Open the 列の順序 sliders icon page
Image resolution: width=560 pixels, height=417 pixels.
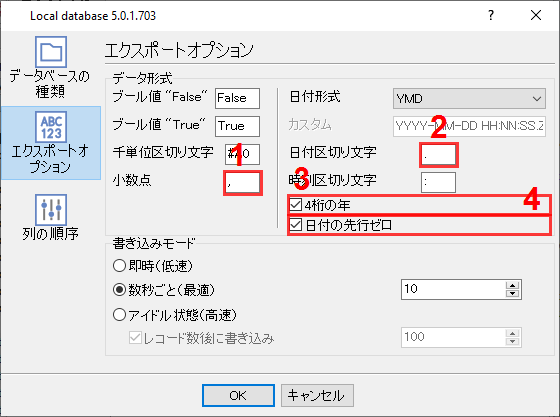(x=51, y=210)
